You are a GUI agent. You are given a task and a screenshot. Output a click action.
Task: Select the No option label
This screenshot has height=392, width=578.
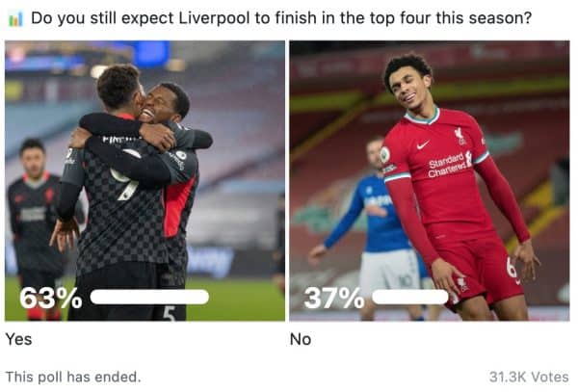tap(301, 339)
